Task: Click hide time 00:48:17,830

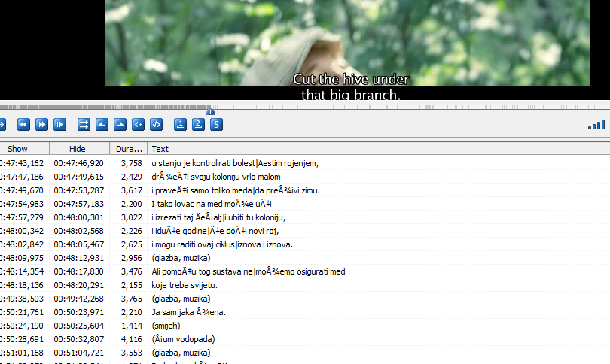Action: tap(79, 272)
